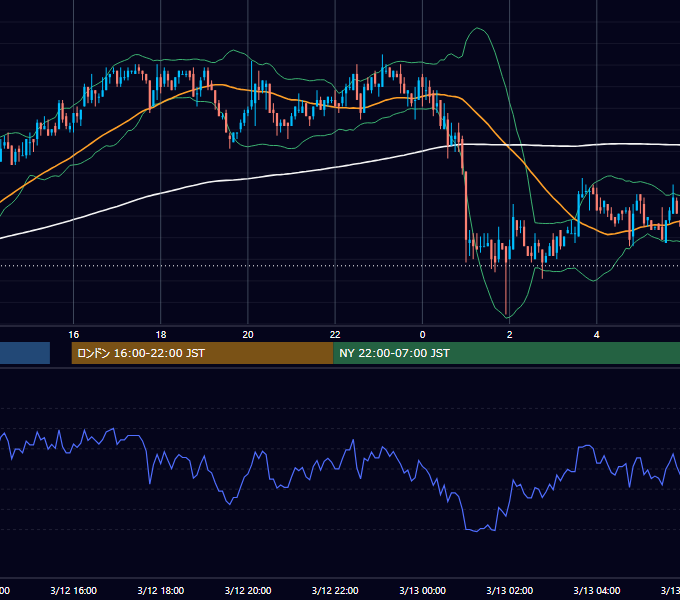Click the '3/13 04:00' date label

click(597, 590)
